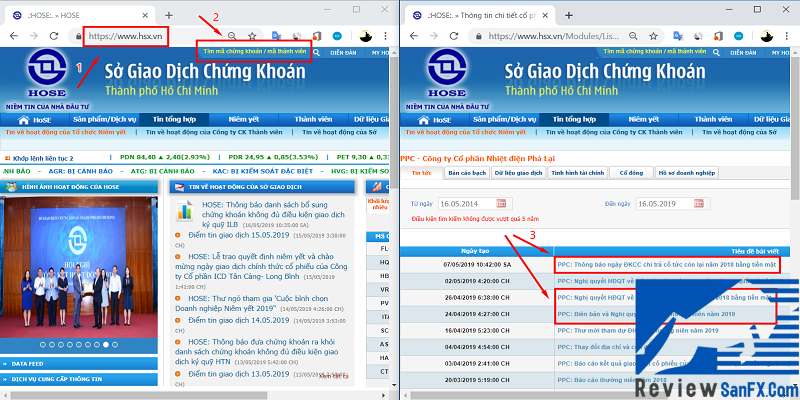Viewport: 800px width, 400px height.
Task: Open Office extension in HOSE homepage window
Action: [x=317, y=36]
